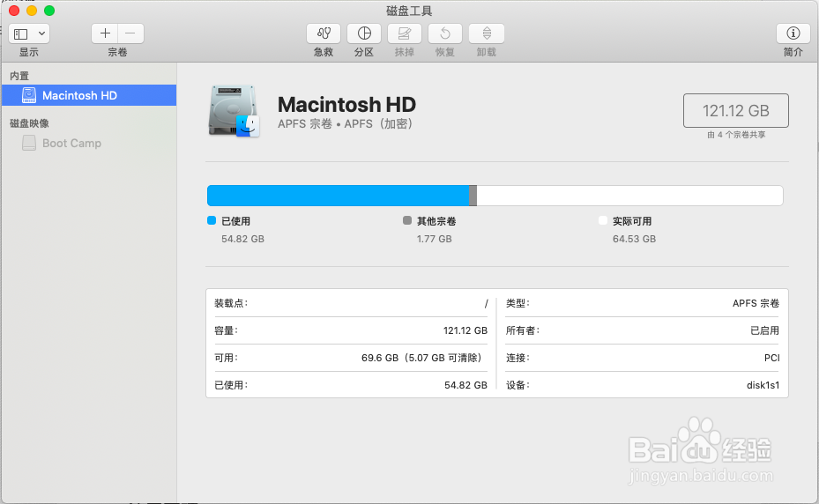Show disk Info (简介) panel
The height and width of the screenshot is (504, 819).
793,34
